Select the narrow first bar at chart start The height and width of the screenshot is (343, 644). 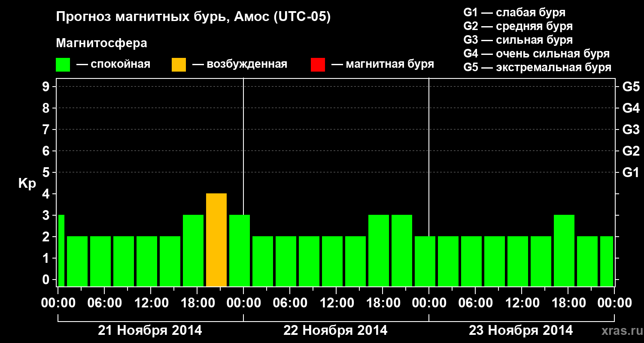click(x=61, y=250)
